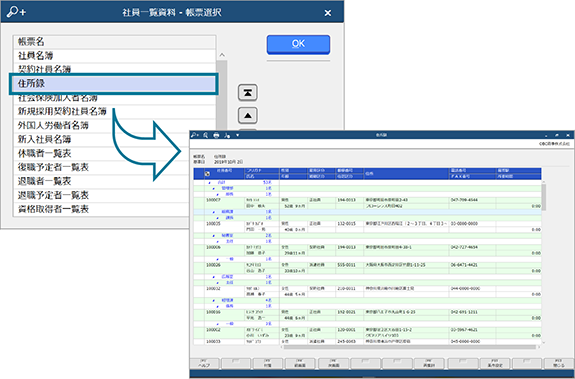The image size is (575, 379).
Task: Collapse the 課長 subgroup under 総務課
Action: tap(218, 218)
